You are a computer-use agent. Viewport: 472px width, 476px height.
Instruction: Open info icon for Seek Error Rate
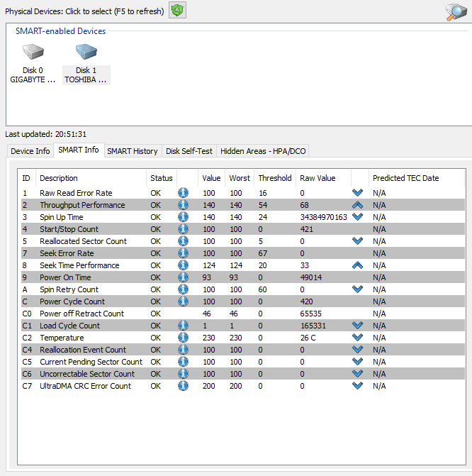(183, 253)
